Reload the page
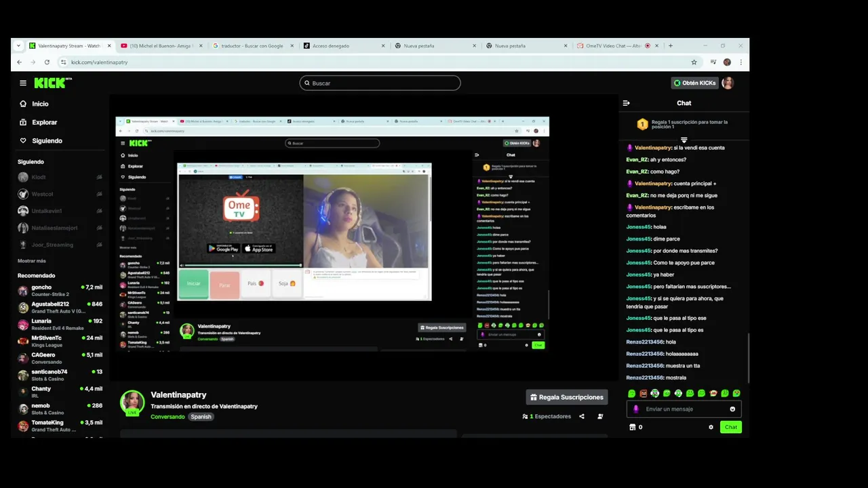 [47, 62]
